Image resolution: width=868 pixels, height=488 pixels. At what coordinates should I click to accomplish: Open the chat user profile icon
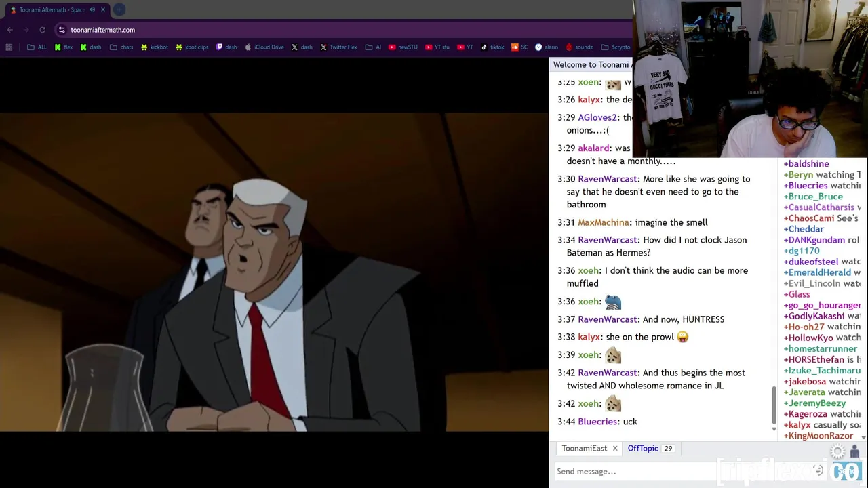(x=854, y=452)
